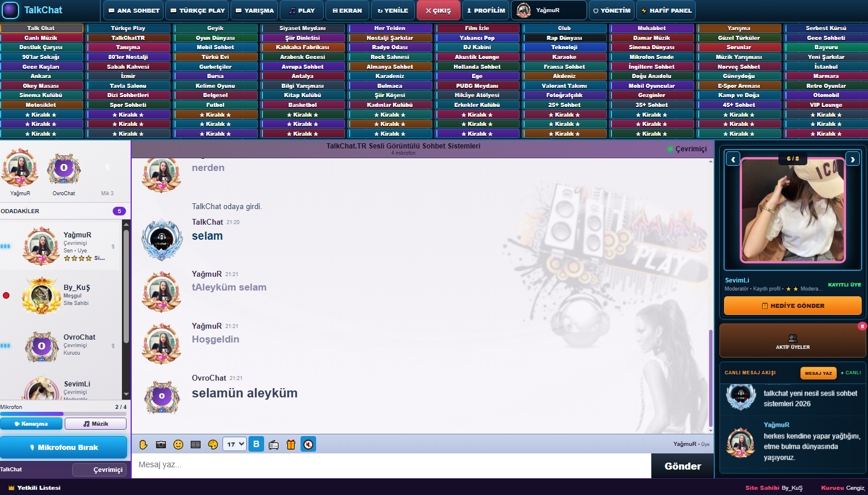Open the emoji smiley picker
Image resolution: width=868 pixels, height=495 pixels.
pyautogui.click(x=178, y=444)
